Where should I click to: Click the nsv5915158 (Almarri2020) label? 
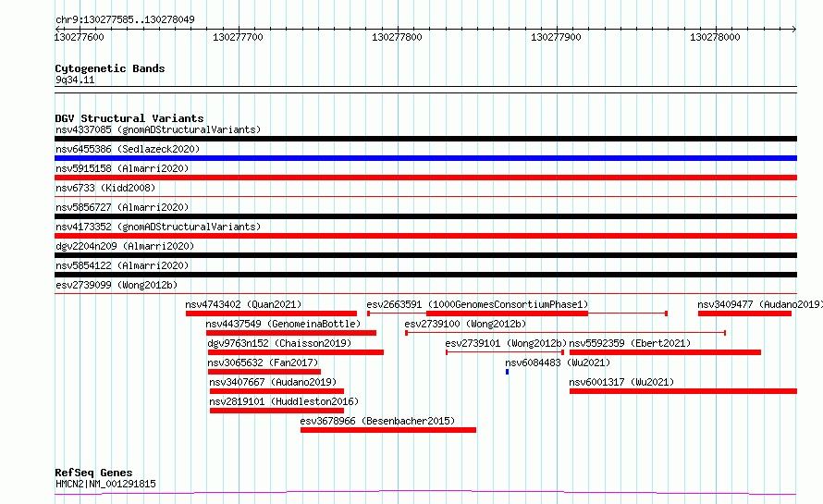pos(122,168)
